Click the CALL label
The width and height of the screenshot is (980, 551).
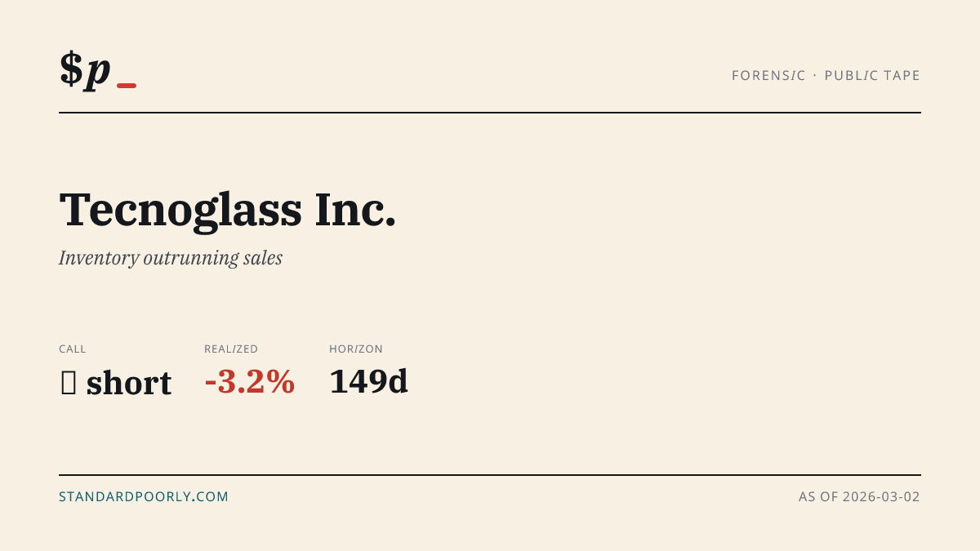pos(73,349)
